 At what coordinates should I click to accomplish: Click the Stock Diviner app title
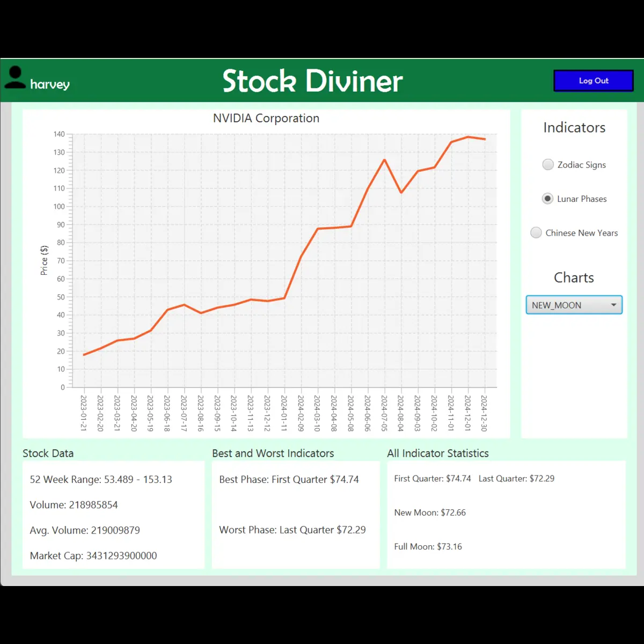(312, 80)
